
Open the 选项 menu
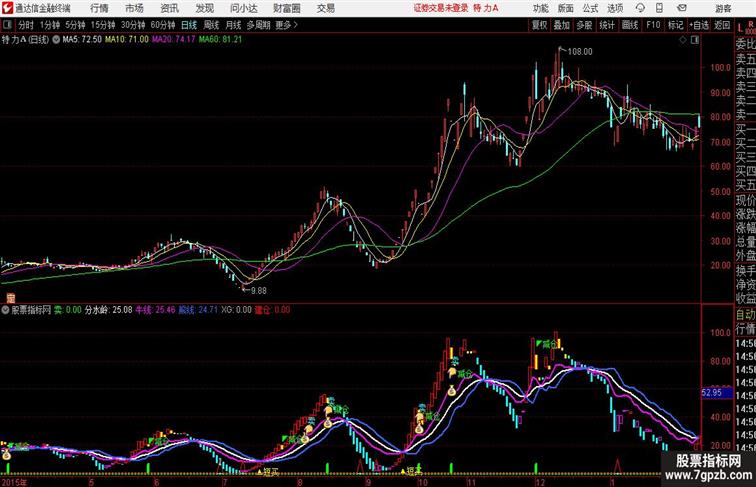(615, 8)
